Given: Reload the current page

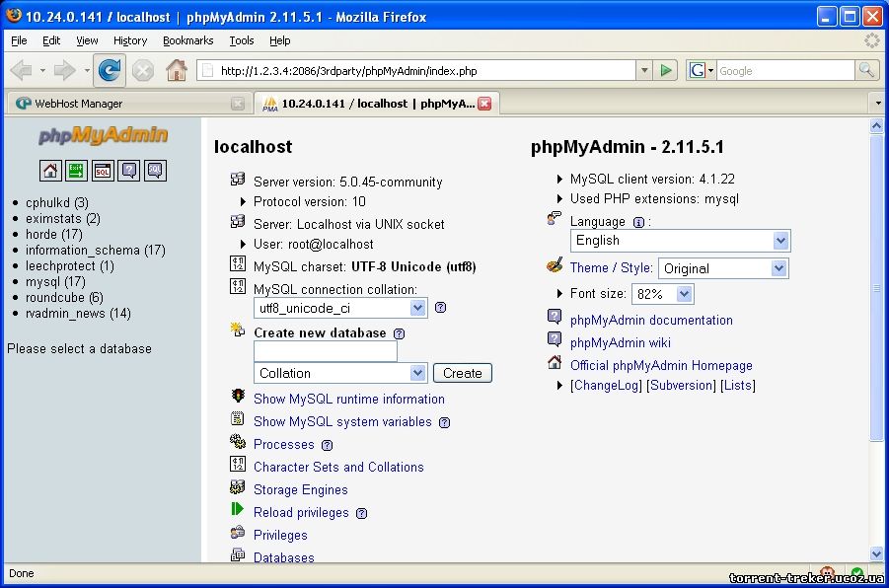Looking at the screenshot, I should [x=109, y=70].
